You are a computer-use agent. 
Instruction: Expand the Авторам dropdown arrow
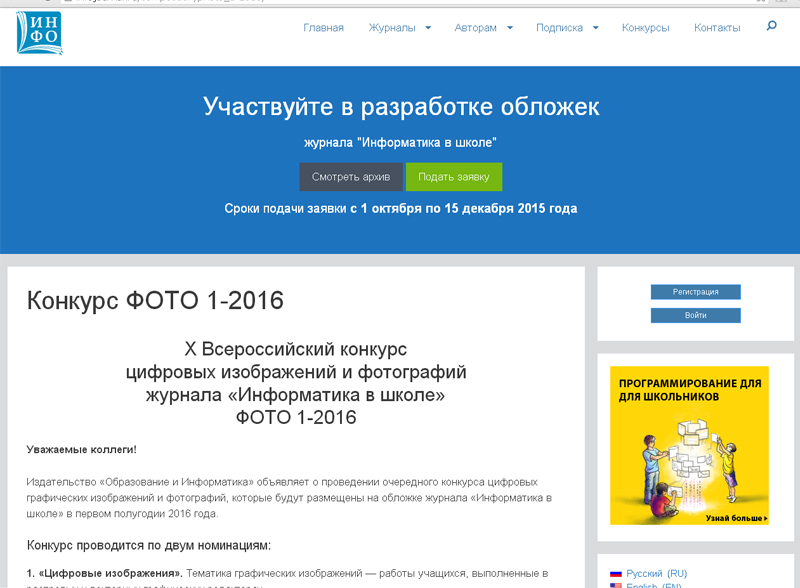[510, 28]
